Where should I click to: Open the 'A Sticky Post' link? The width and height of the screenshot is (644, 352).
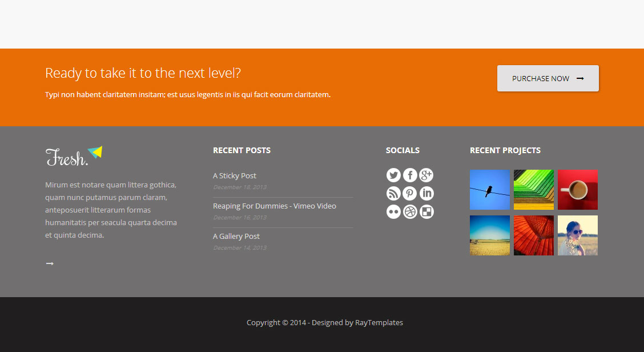click(235, 176)
